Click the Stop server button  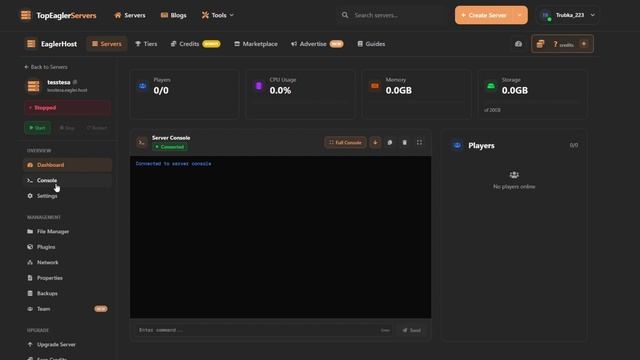[x=67, y=128]
